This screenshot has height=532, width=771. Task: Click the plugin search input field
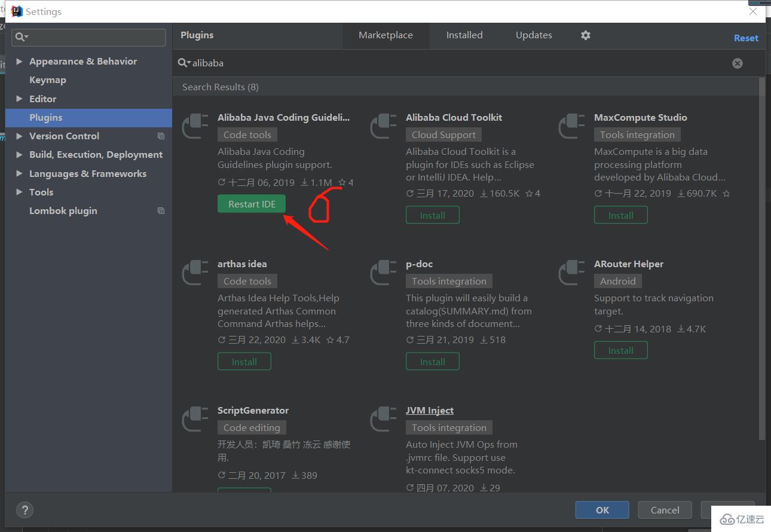pyautogui.click(x=460, y=63)
